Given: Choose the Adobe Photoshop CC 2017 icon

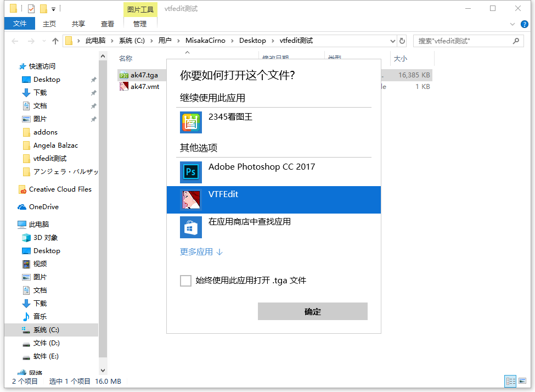Looking at the screenshot, I should (x=191, y=172).
